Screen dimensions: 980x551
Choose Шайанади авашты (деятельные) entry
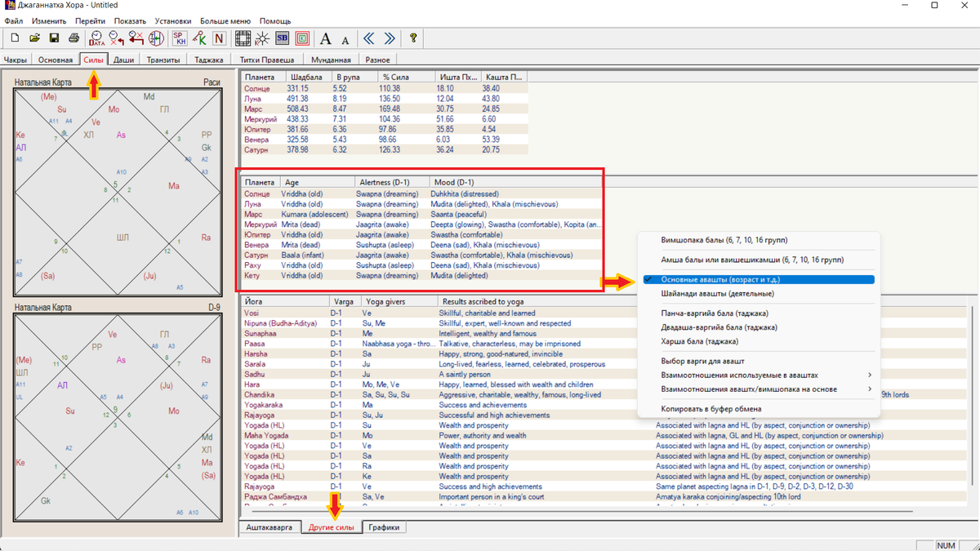point(760,294)
